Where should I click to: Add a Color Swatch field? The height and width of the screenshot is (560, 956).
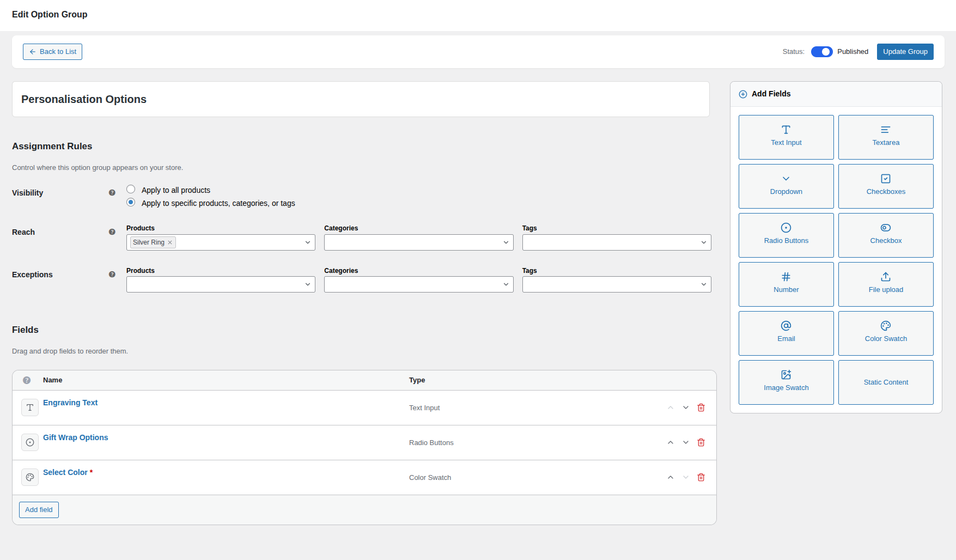pos(886,333)
